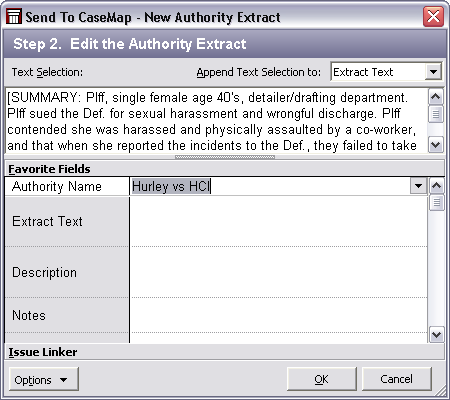Click into the Notes field
This screenshot has width=450, height=400.
pos(279,315)
